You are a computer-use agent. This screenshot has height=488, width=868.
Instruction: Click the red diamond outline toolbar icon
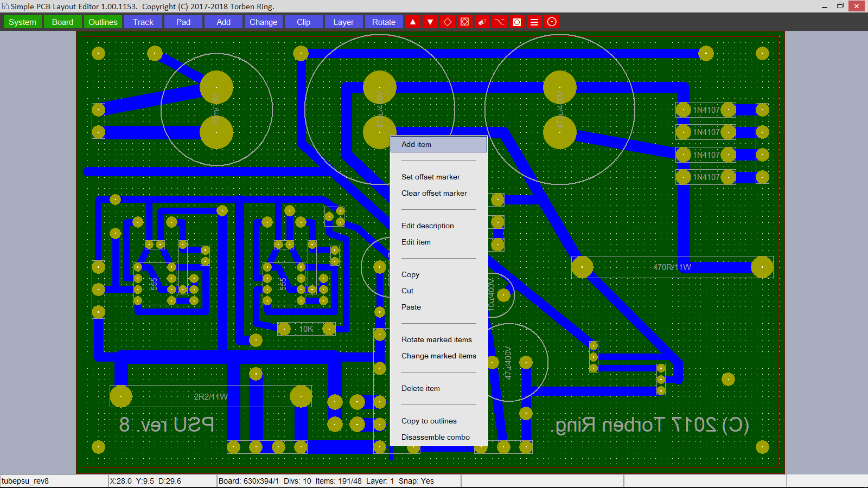(448, 22)
